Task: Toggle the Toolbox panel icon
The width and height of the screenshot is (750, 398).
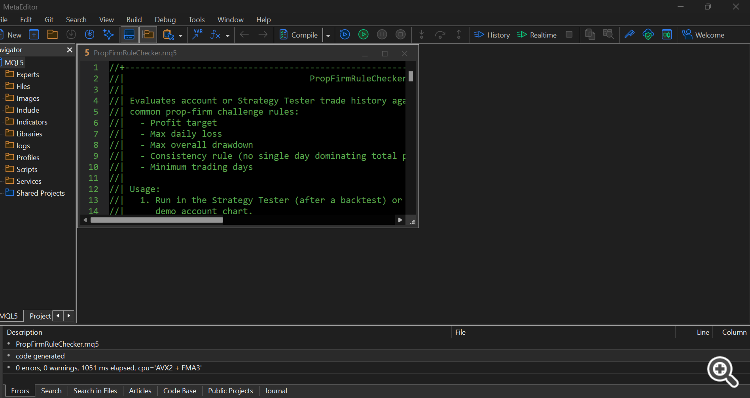Action: click(x=129, y=34)
